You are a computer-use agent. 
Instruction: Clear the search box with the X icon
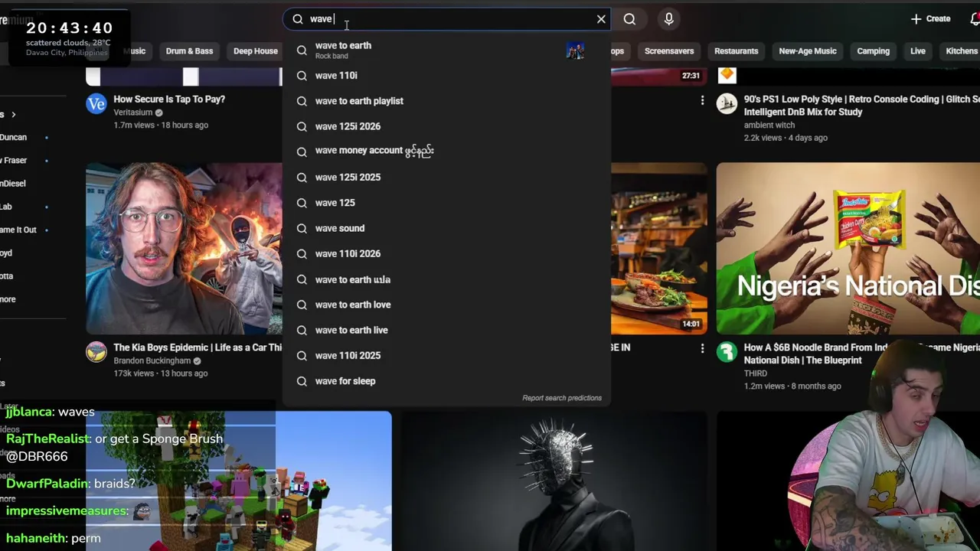click(601, 19)
